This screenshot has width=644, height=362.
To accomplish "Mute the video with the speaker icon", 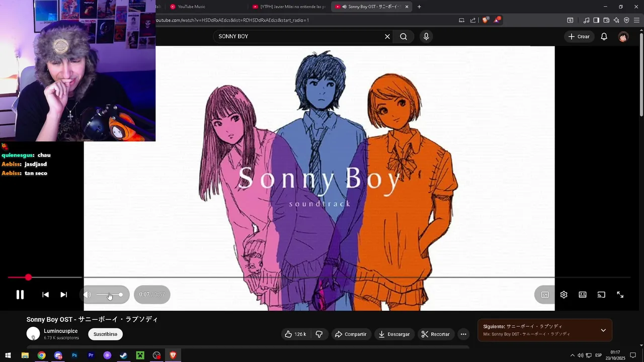I will pos(88,295).
